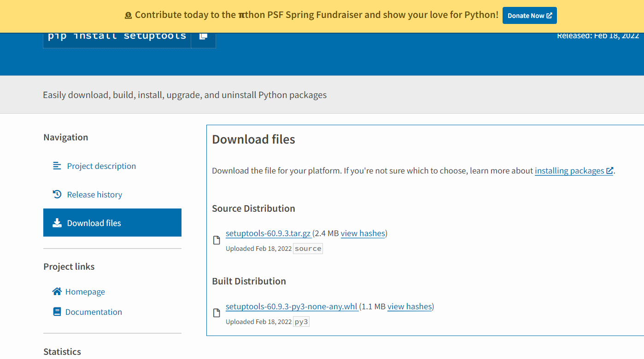Click the clock icon next to Release history
Image resolution: width=644 pixels, height=359 pixels.
coord(57,194)
